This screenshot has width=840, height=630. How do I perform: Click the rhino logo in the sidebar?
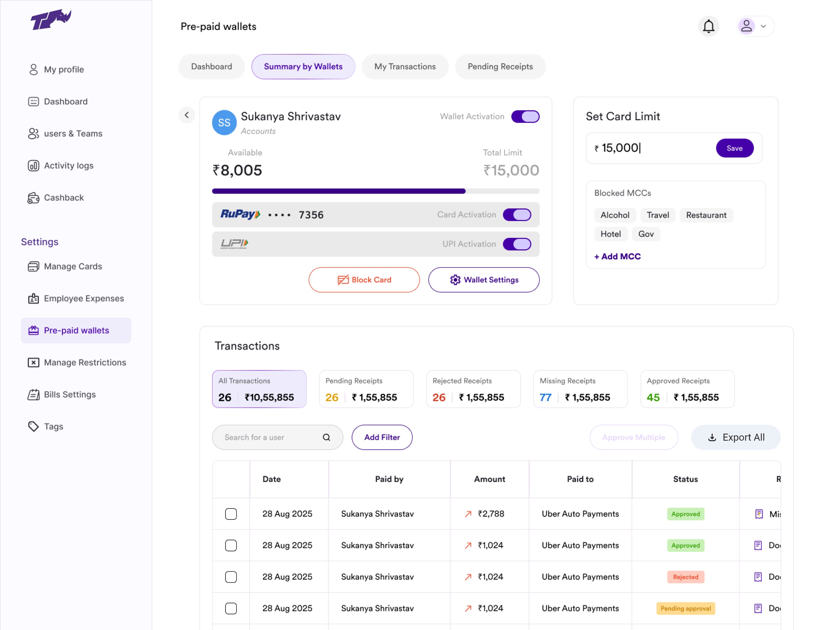tap(51, 20)
